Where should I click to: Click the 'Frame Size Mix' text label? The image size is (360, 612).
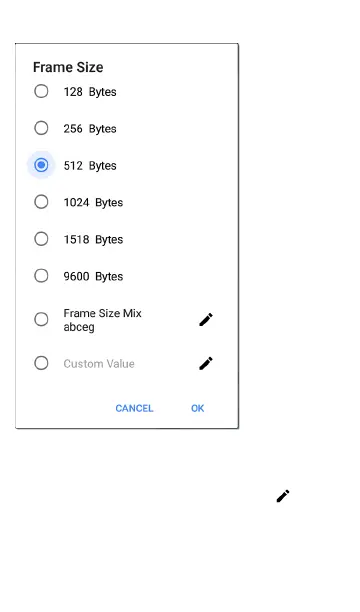point(102,313)
